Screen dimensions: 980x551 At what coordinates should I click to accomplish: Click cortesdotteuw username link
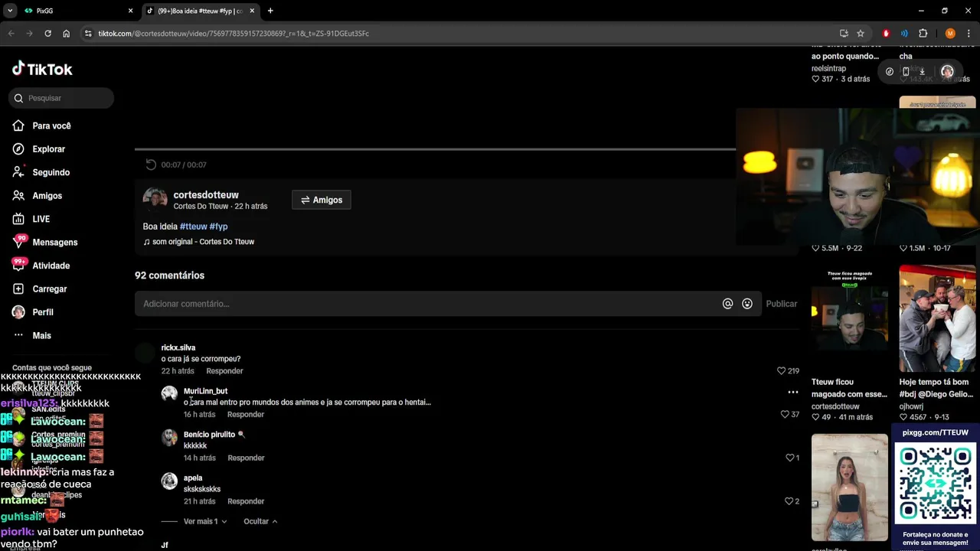coord(206,195)
